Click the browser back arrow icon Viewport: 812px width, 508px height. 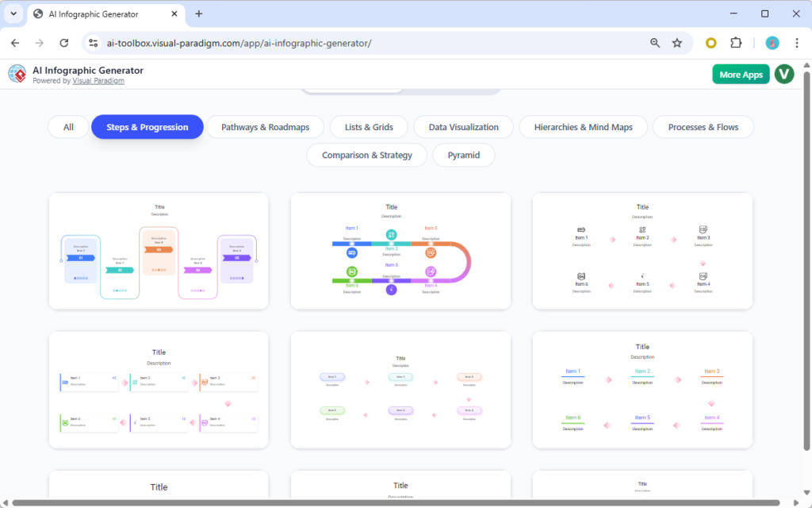(16, 43)
